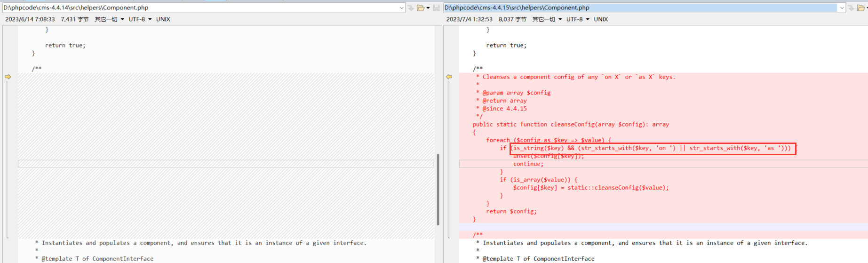This screenshot has height=263, width=868.
Task: Open left pane 其它一切 file format menu
Action: [x=109, y=19]
